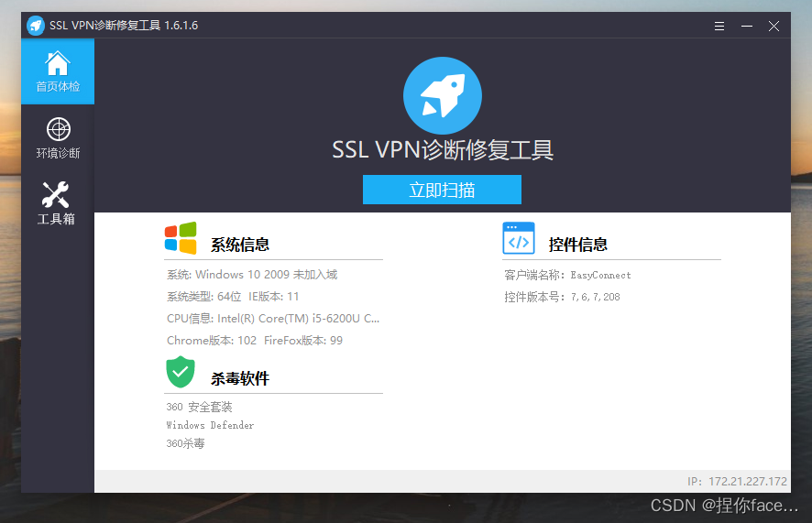
Task: Click the Windows Defender entry
Action: click(x=210, y=425)
